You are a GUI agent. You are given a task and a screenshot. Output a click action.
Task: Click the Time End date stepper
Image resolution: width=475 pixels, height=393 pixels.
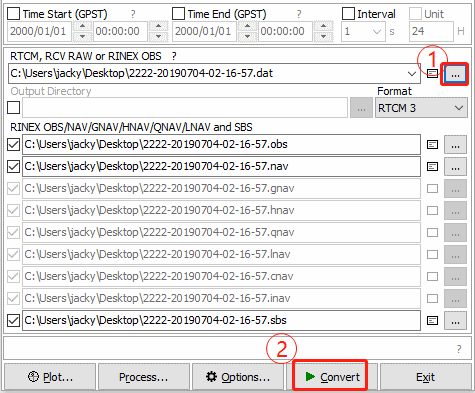pyautogui.click(x=247, y=31)
